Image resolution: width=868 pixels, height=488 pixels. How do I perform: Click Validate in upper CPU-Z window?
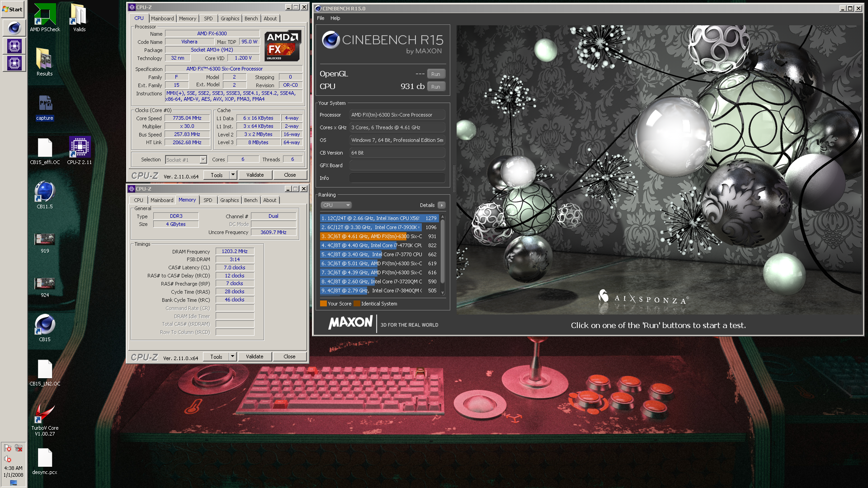(x=255, y=175)
